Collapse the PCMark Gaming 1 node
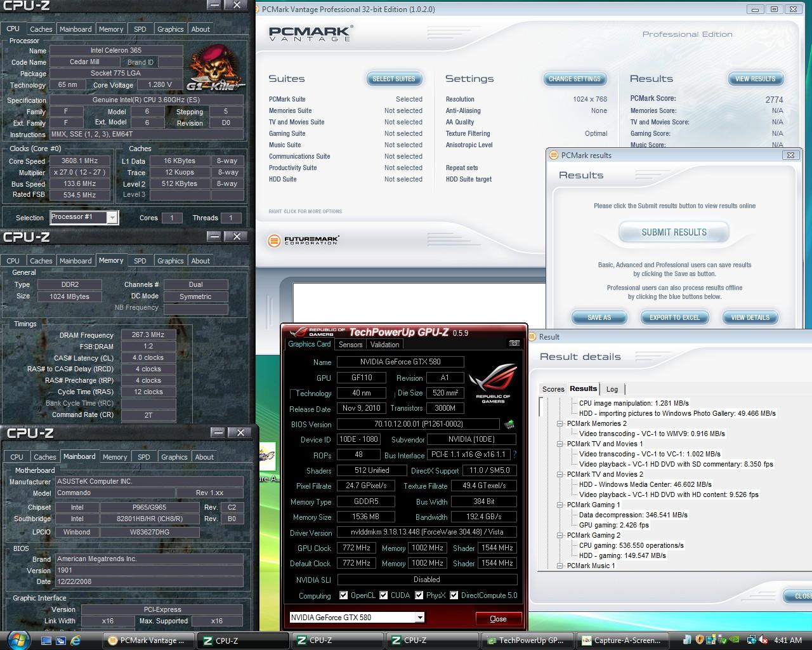Viewport: 812px width, 650px height. [x=560, y=505]
